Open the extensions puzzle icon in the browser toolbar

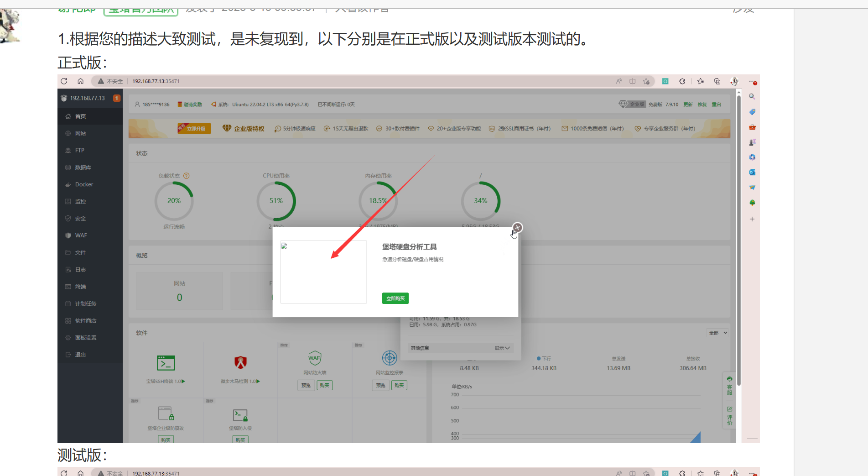pos(682,81)
